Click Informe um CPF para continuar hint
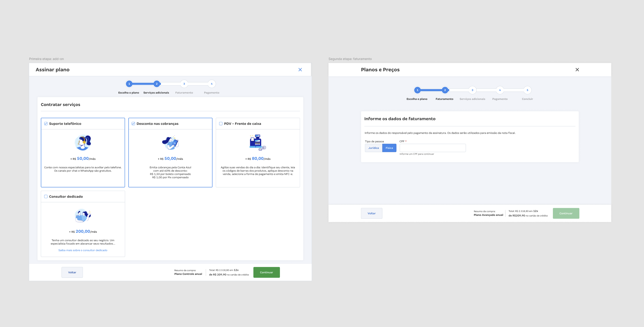 [x=417, y=154]
